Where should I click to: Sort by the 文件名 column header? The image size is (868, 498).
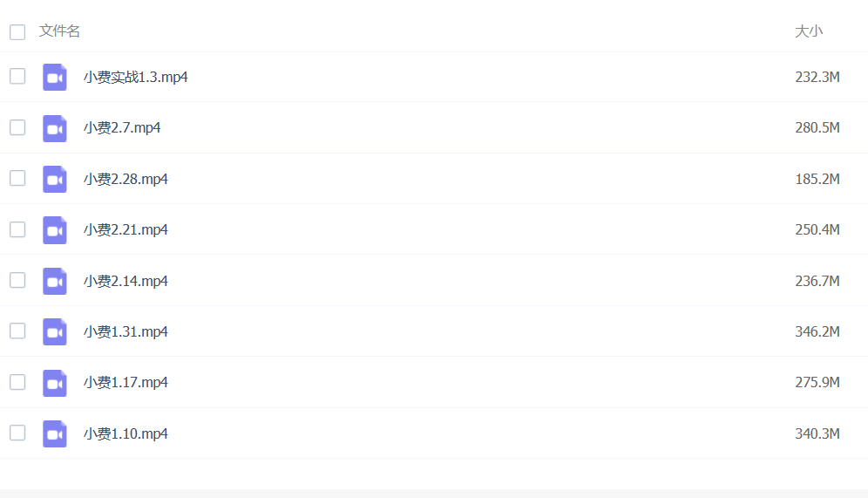pyautogui.click(x=59, y=31)
